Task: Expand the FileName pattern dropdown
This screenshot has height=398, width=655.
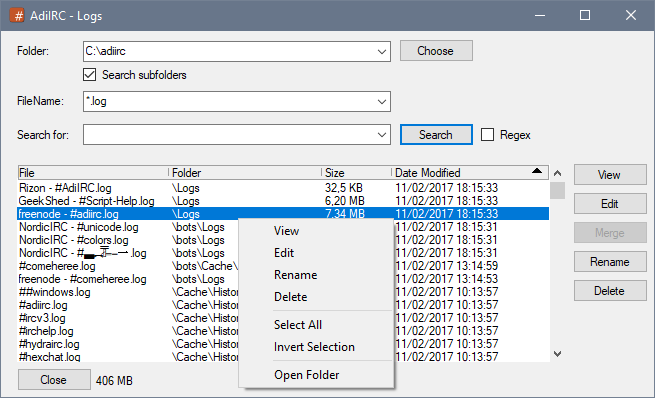Action: coord(381,101)
